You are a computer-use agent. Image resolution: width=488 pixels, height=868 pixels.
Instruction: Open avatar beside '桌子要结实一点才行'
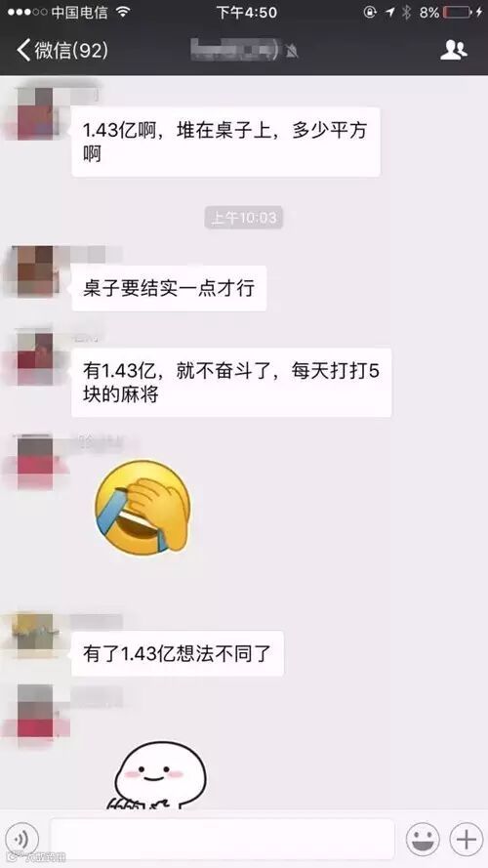[x=35, y=271]
